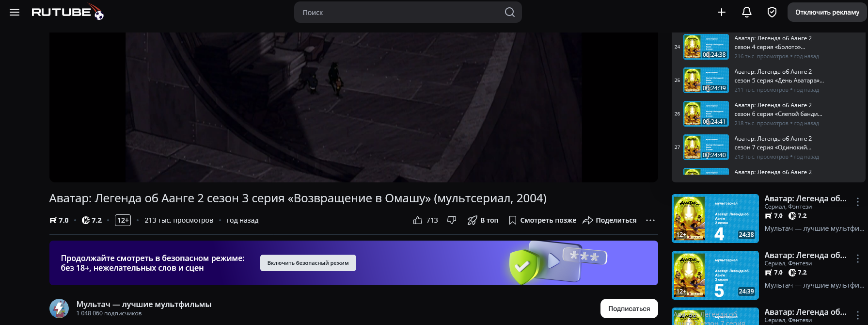Open recommended episode 4 thumbnail 24:38
This screenshot has width=868, height=325.
715,218
